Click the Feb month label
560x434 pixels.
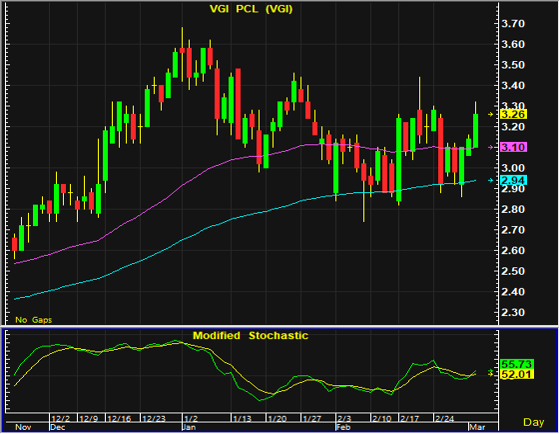[343, 427]
